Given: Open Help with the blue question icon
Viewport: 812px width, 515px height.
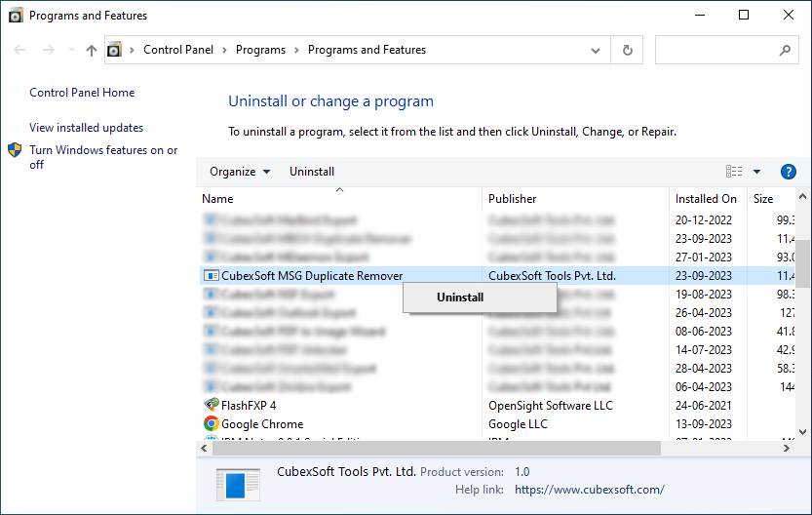Looking at the screenshot, I should [x=789, y=172].
